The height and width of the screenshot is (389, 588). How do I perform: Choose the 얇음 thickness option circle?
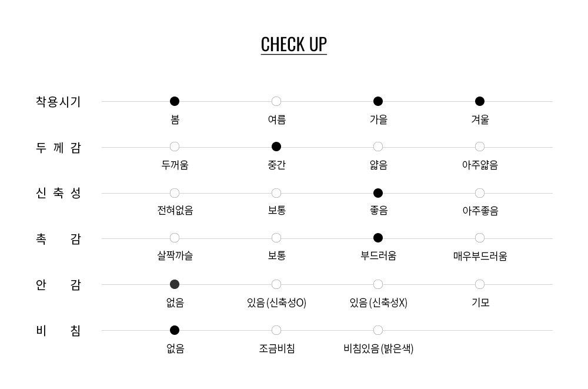(378, 147)
